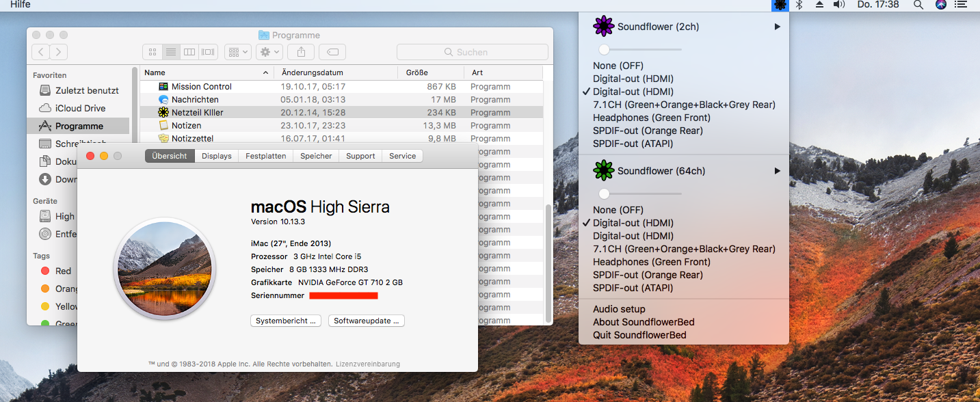980x402 pixels.
Task: Sort Finder list by Änderungsdatum column
Action: point(336,72)
